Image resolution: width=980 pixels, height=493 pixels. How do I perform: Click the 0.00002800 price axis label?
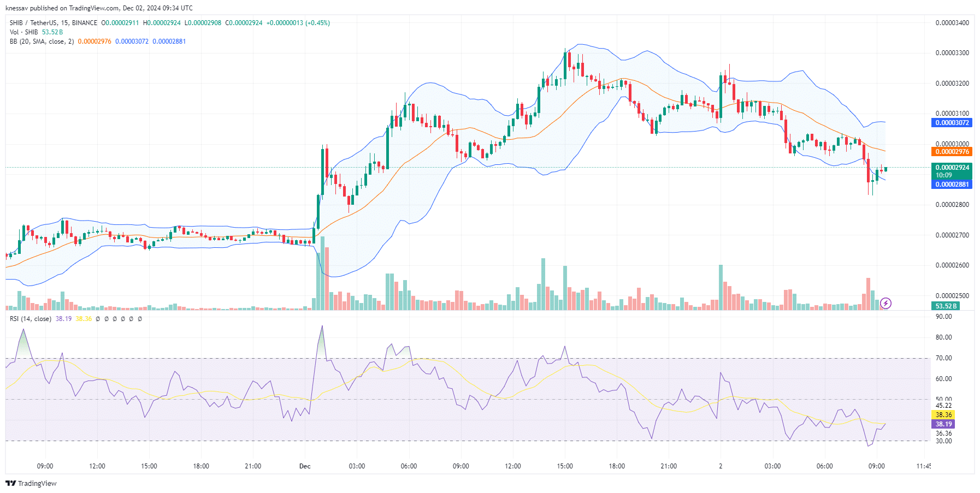tap(952, 205)
